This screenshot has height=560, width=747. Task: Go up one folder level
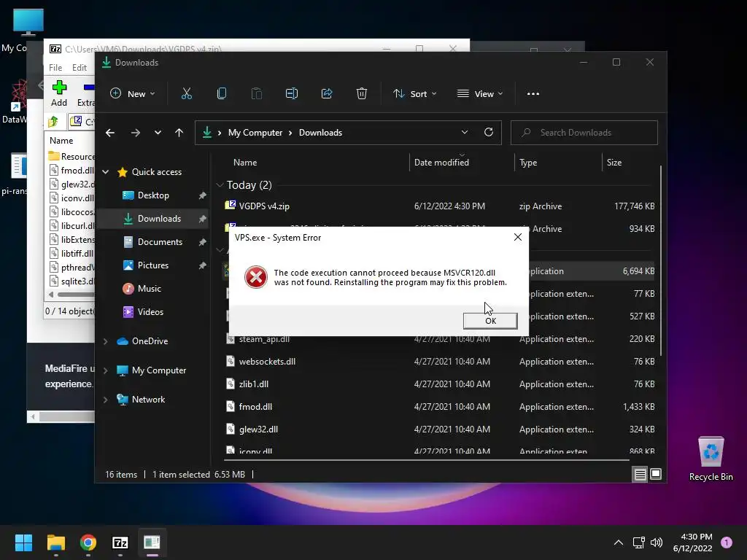179,133
